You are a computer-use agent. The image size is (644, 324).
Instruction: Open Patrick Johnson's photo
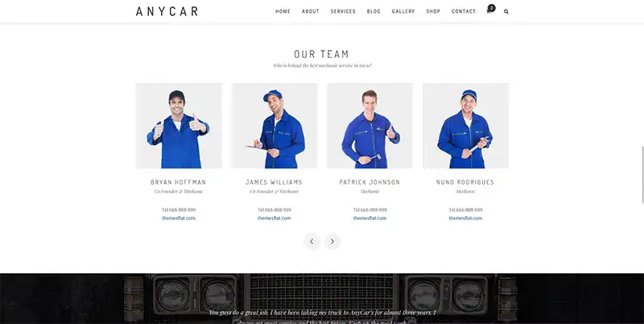coord(369,126)
